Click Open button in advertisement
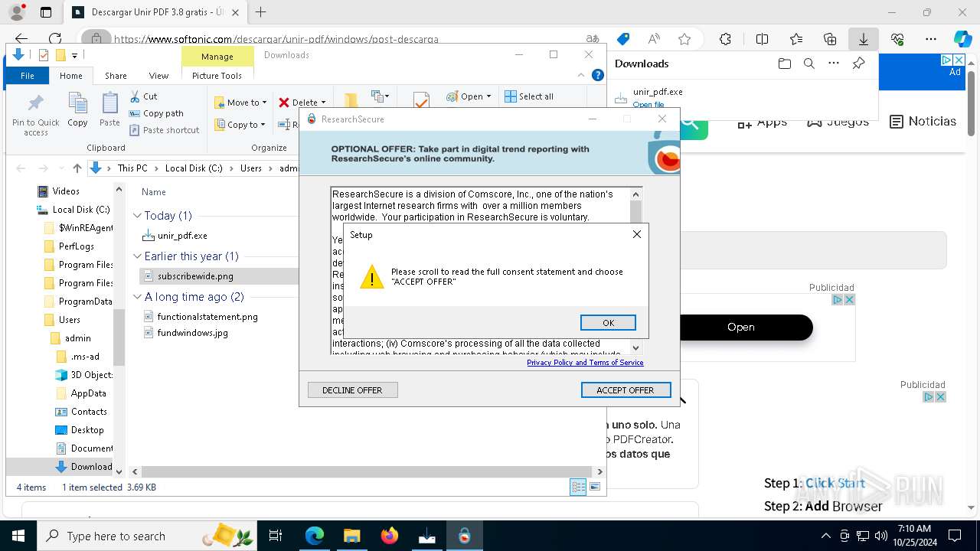 click(741, 327)
